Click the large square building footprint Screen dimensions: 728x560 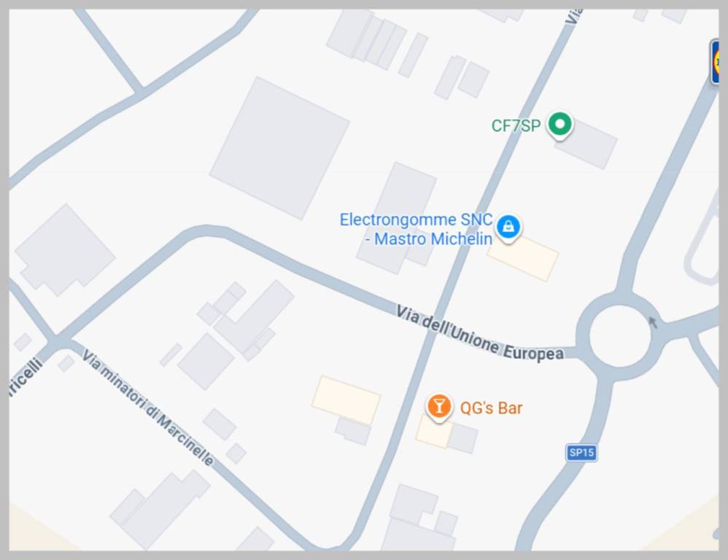279,148
